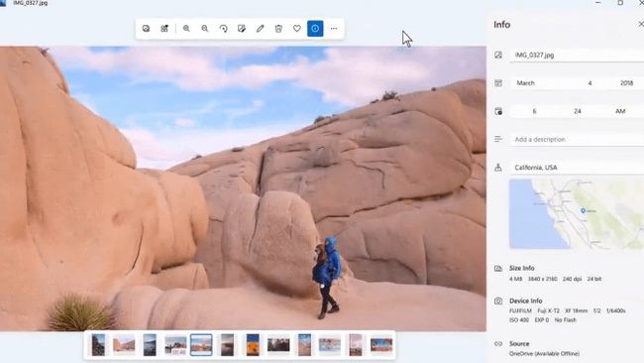Open the eleventh filmstrip thumbnail, pink portrait
The height and width of the screenshot is (363, 644).
[x=356, y=344]
